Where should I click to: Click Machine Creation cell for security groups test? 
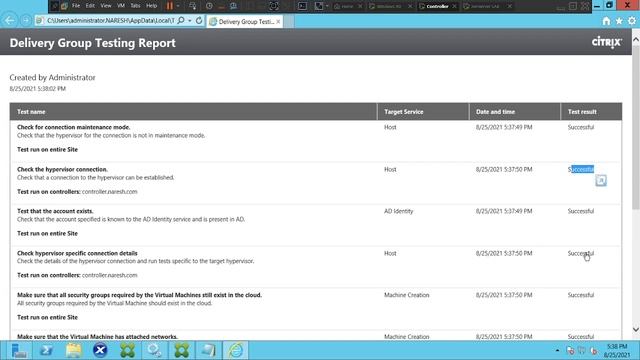coord(407,295)
